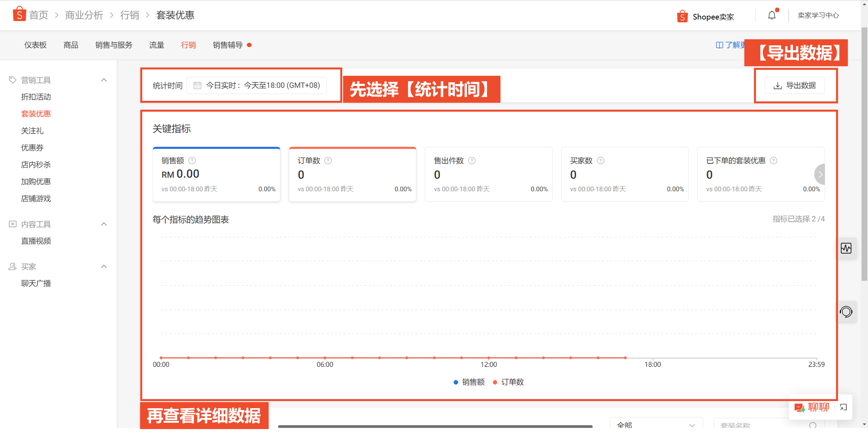Screen dimensions: 868x435
Task: Collapse the 买家 sidebar section
Action: click(104, 267)
